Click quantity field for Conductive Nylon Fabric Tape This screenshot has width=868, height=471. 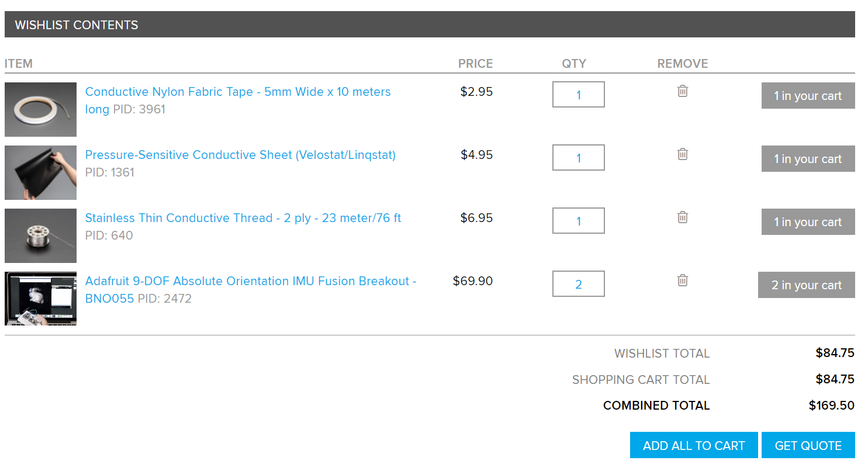tap(578, 95)
